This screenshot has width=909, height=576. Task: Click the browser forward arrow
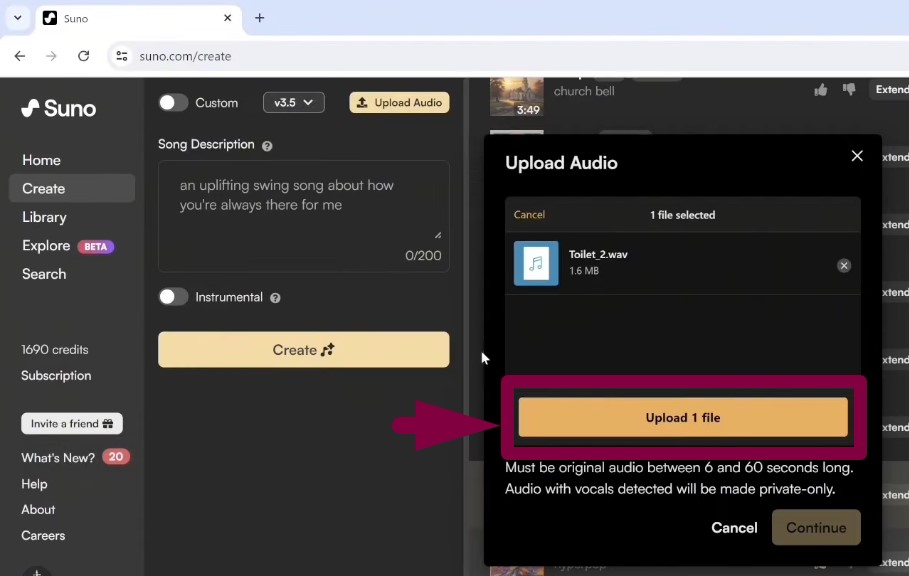tap(52, 56)
